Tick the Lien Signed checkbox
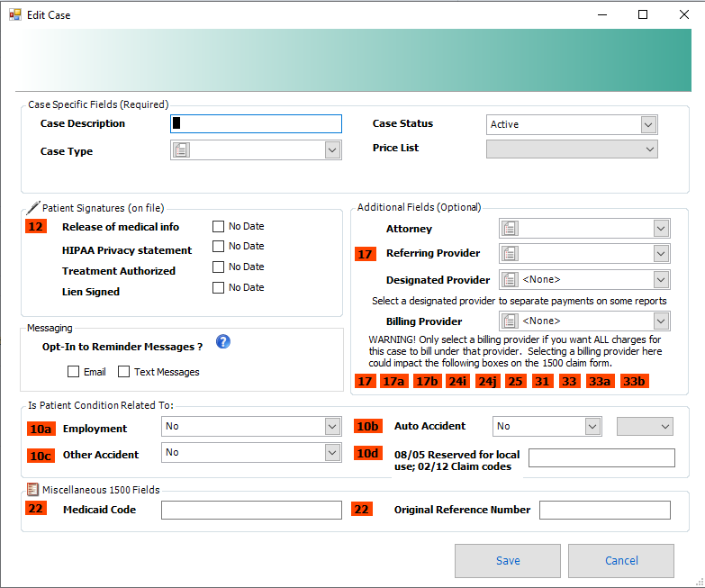 point(218,288)
